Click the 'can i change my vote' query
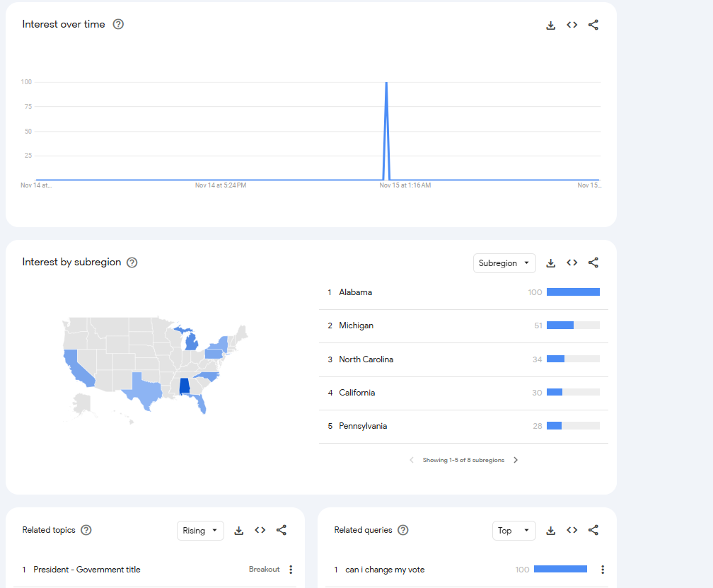This screenshot has width=713, height=588. click(385, 570)
